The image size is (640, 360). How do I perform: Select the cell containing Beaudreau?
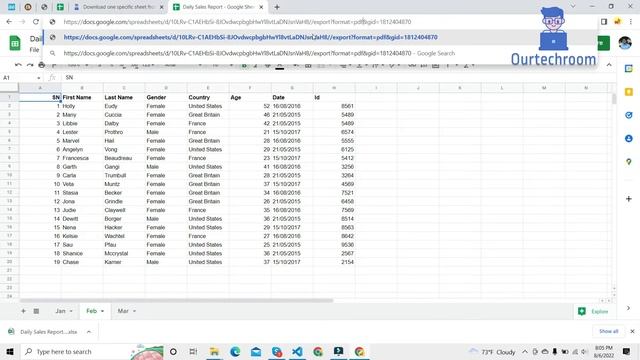click(x=124, y=158)
